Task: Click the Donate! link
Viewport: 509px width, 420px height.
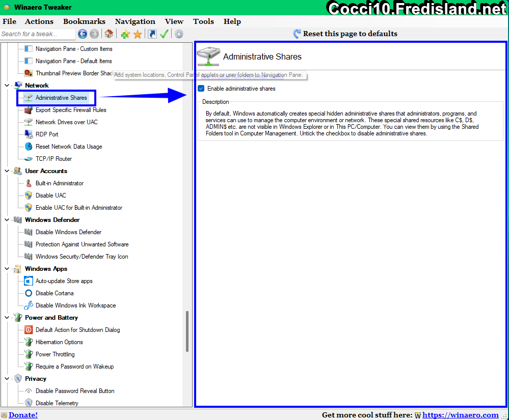Action: point(23,415)
